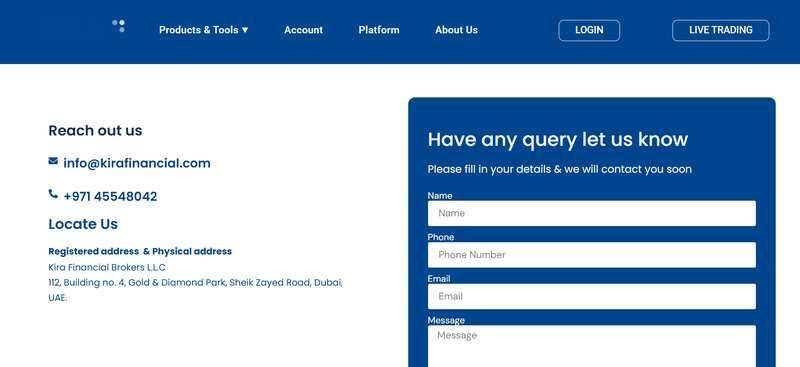Expand the Products & Tools dropdown
Viewport: 800px width, 367px height.
pos(204,30)
